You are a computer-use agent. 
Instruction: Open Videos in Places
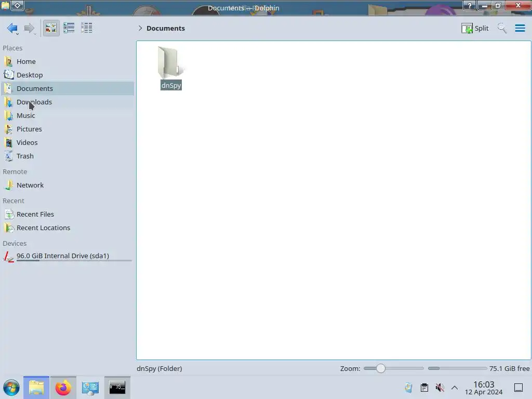[68, 143]
